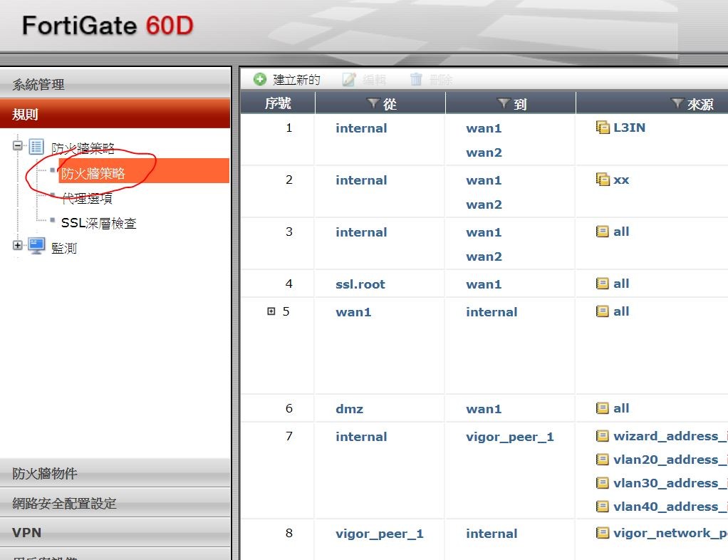Click sequence number 2 cell

288,180
